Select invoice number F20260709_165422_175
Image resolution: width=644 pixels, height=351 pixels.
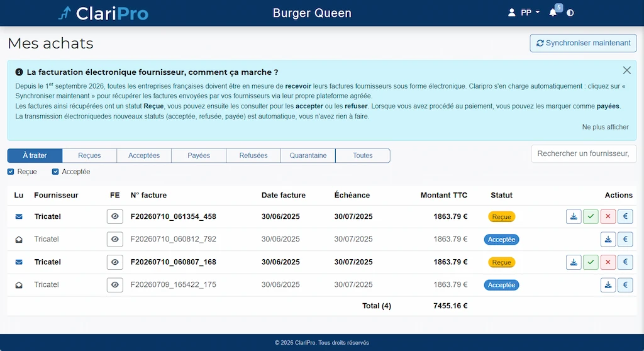[x=174, y=285]
